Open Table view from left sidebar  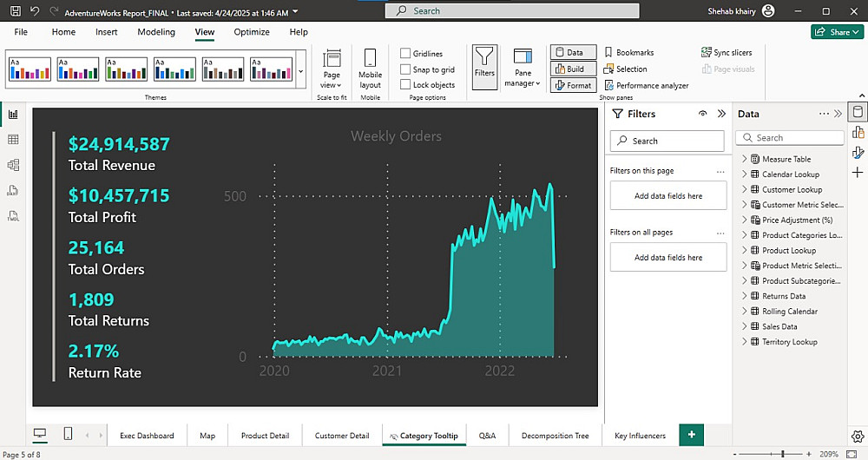click(x=13, y=140)
